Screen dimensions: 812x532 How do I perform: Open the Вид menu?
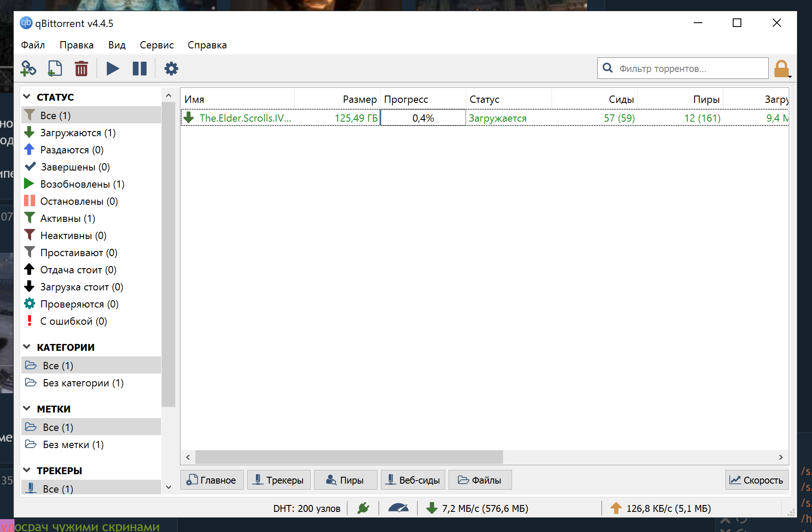tap(117, 45)
